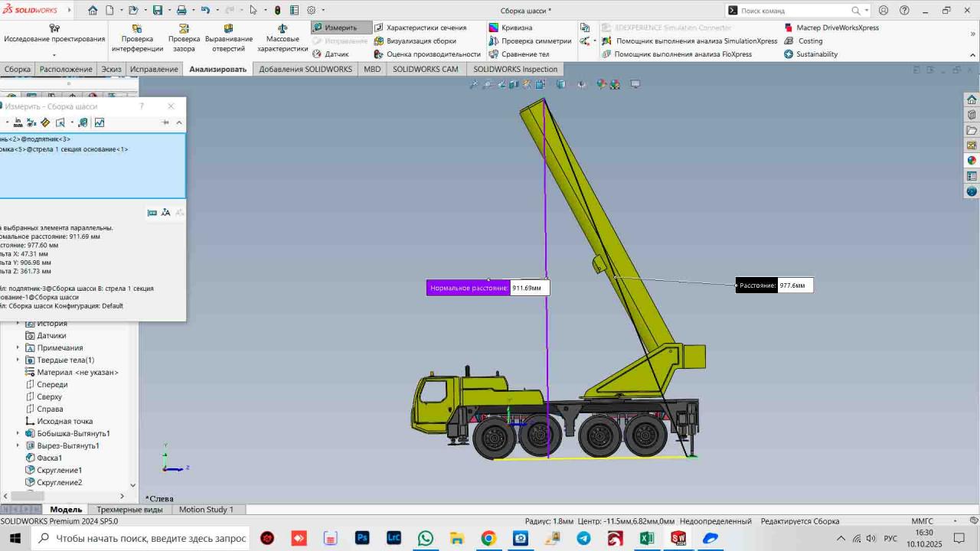Toggle XYZ measurements display in Measure dialog

click(x=31, y=122)
